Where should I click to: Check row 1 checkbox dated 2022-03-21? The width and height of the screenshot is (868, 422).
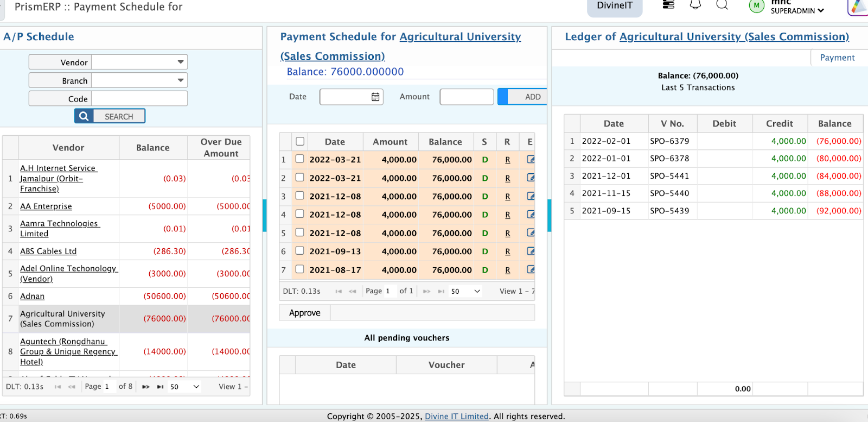click(299, 159)
